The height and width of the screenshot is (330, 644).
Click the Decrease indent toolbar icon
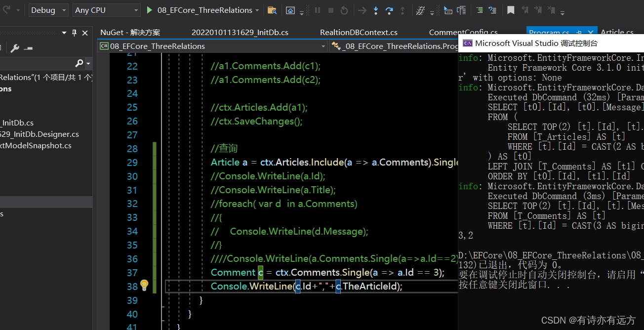[448, 10]
